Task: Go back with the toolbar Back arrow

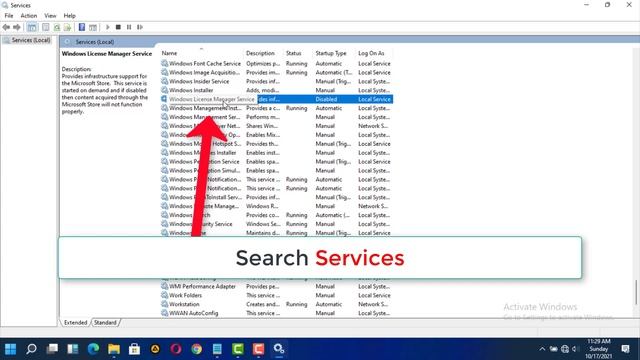Action: [6, 27]
